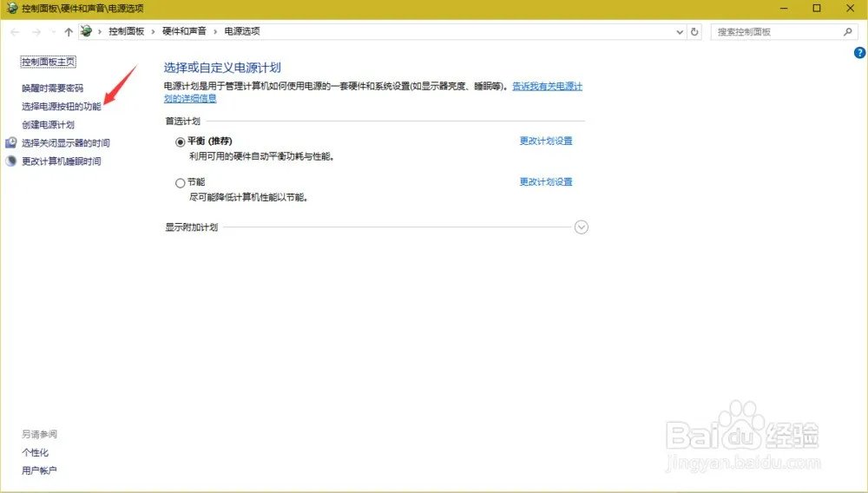
Task: Expand 显示附加计划 section
Action: point(582,227)
